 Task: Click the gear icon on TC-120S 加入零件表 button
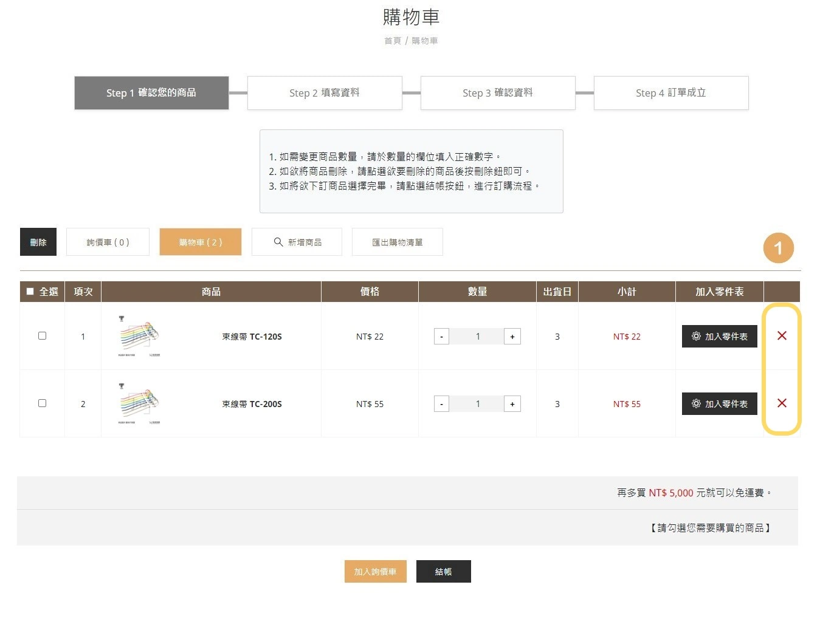tap(696, 336)
